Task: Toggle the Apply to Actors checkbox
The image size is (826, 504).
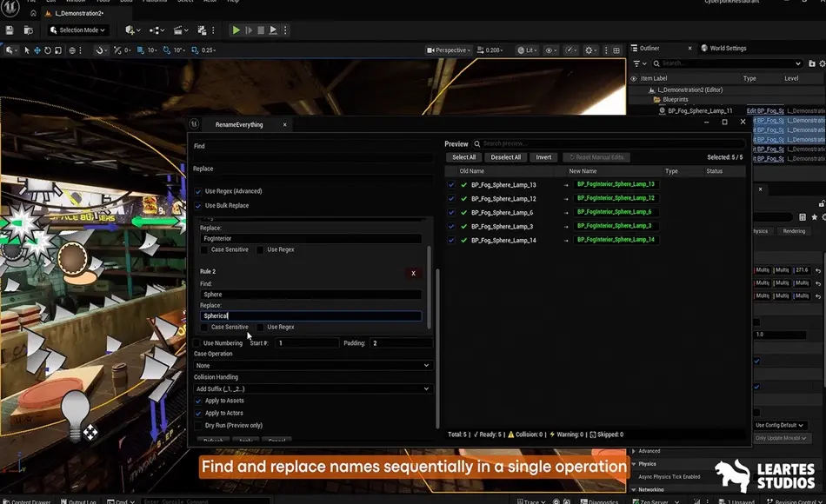Action: [x=198, y=414]
